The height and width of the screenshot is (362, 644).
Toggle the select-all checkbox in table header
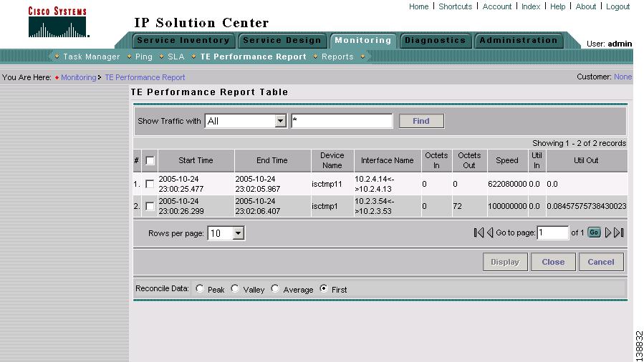[x=150, y=161]
